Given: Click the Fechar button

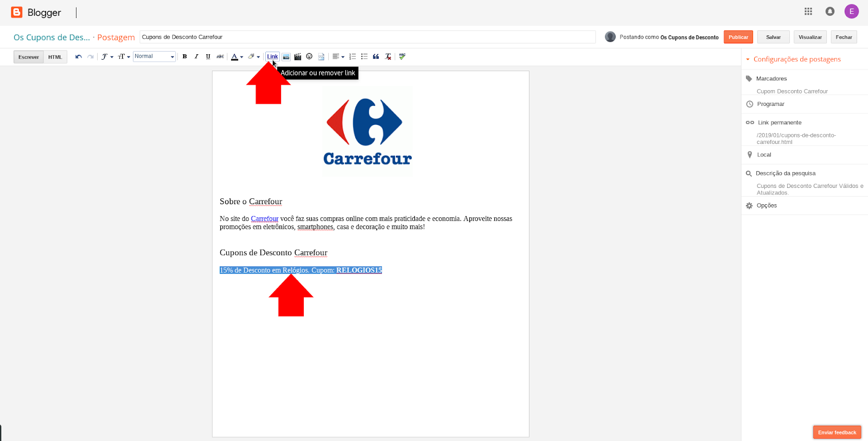Looking at the screenshot, I should [x=844, y=37].
